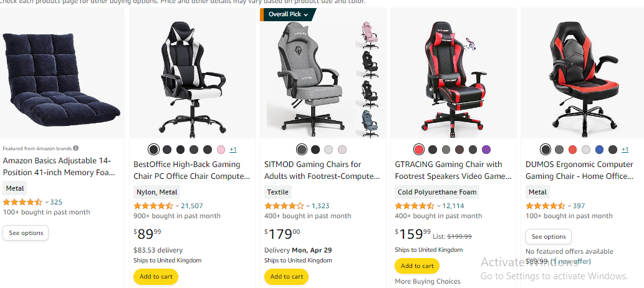Expand rating breakdown arrow for BestOffice chair
The image size is (644, 288).
point(177,206)
